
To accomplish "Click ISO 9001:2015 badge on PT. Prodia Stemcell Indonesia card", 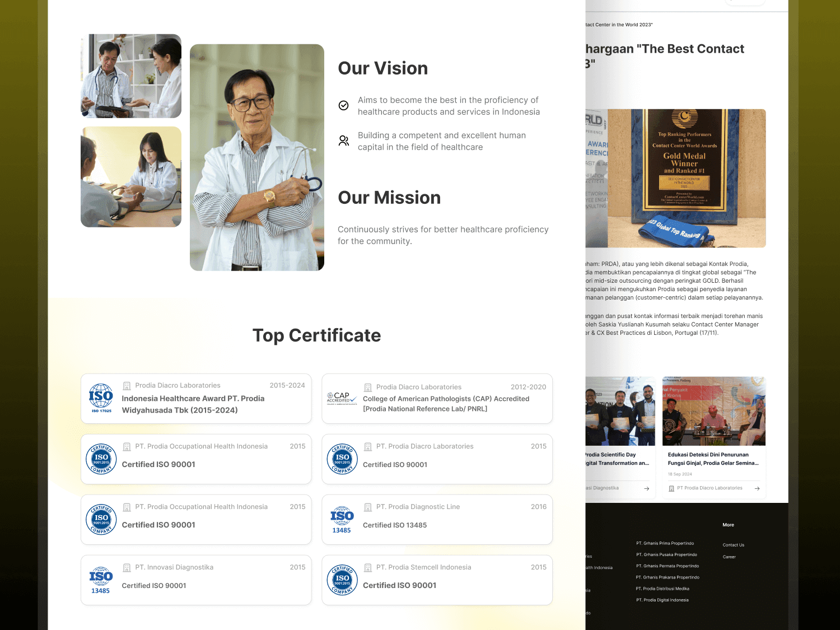I will [342, 580].
